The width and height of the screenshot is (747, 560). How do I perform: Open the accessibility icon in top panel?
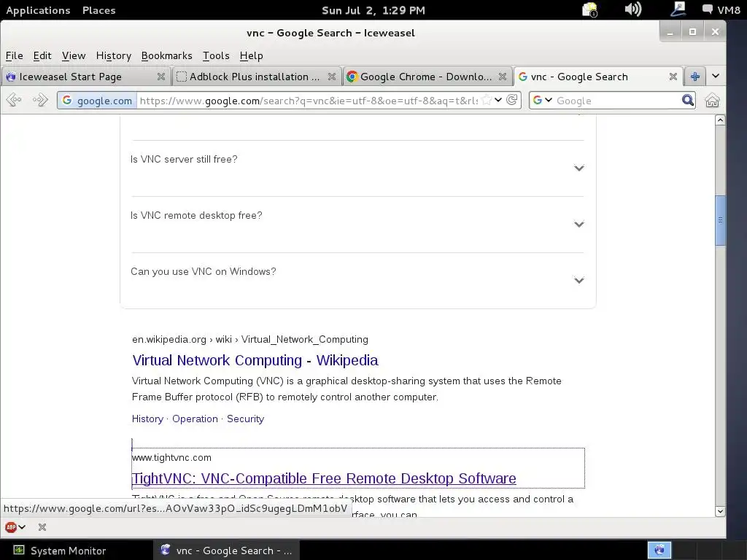tap(678, 9)
